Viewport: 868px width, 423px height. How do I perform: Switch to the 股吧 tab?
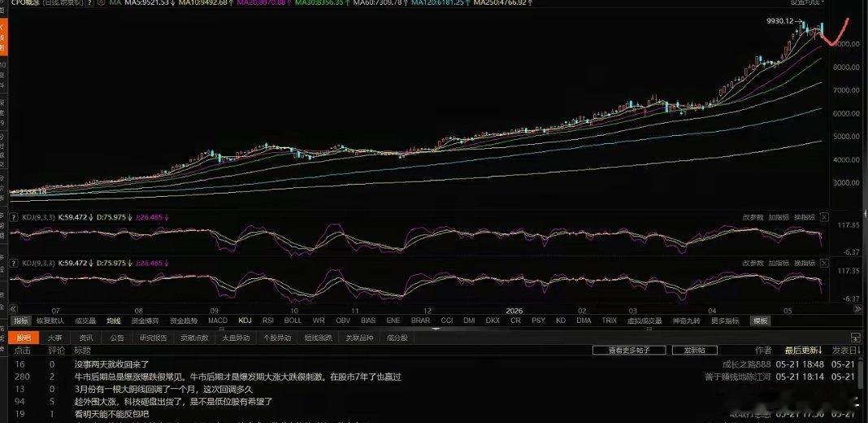click(24, 337)
